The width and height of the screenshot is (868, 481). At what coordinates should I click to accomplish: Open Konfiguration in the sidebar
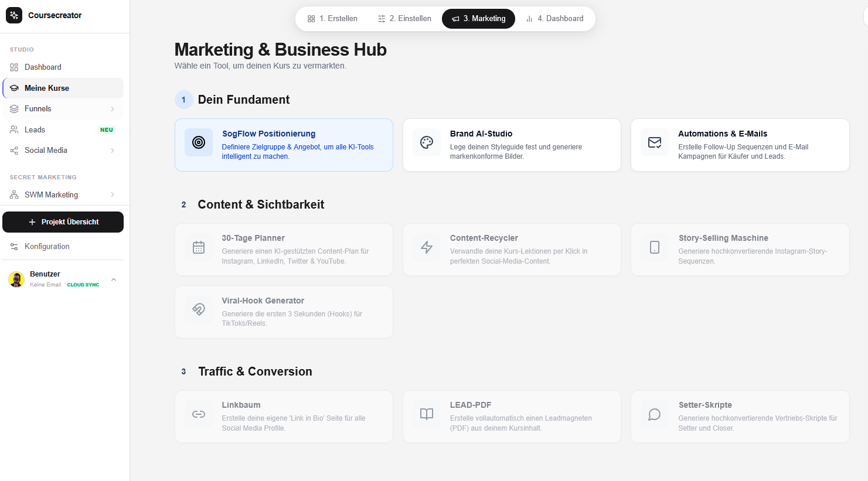pos(63,247)
